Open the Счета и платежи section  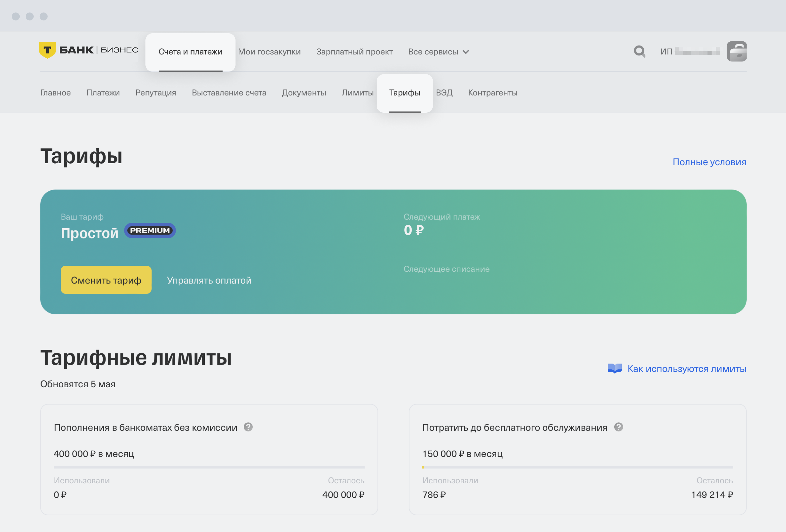point(190,52)
